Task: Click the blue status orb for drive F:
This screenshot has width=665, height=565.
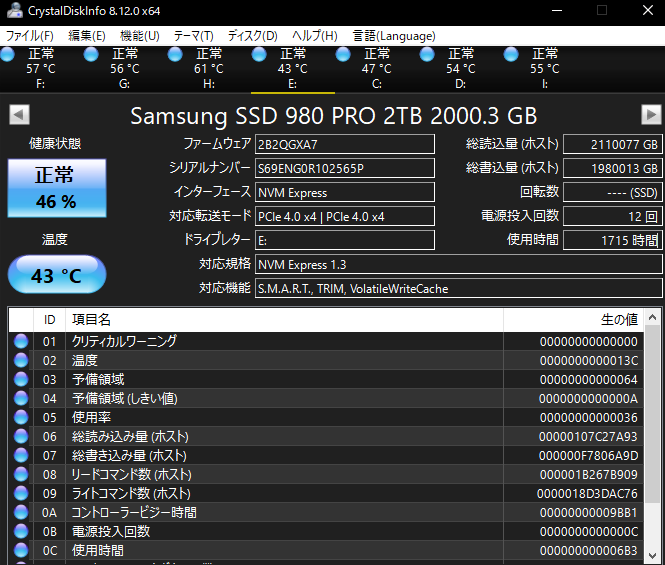Action: pyautogui.click(x=7, y=54)
